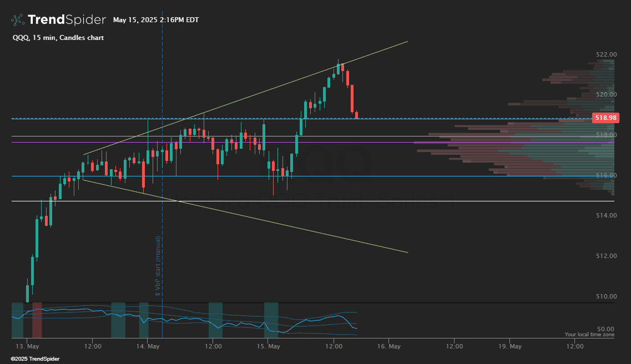Viewport: 631px width, 364px height.
Task: Click the 12:00 label after 19. May
Action: click(574, 346)
